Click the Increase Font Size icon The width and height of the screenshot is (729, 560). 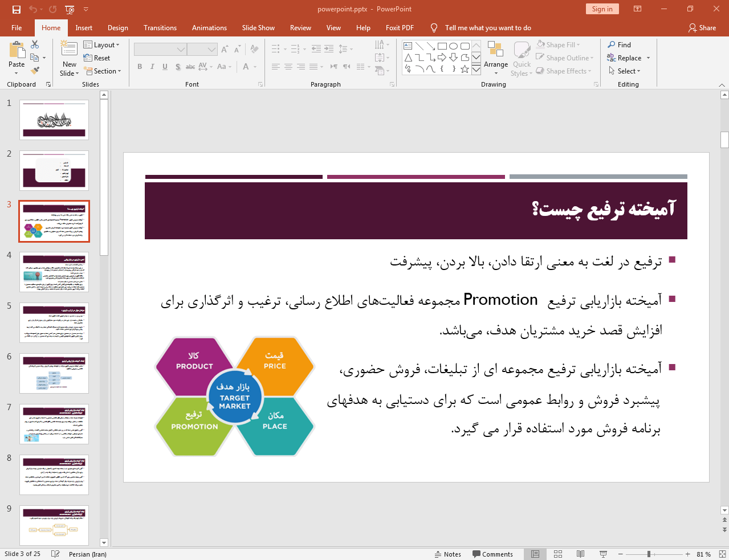225,50
